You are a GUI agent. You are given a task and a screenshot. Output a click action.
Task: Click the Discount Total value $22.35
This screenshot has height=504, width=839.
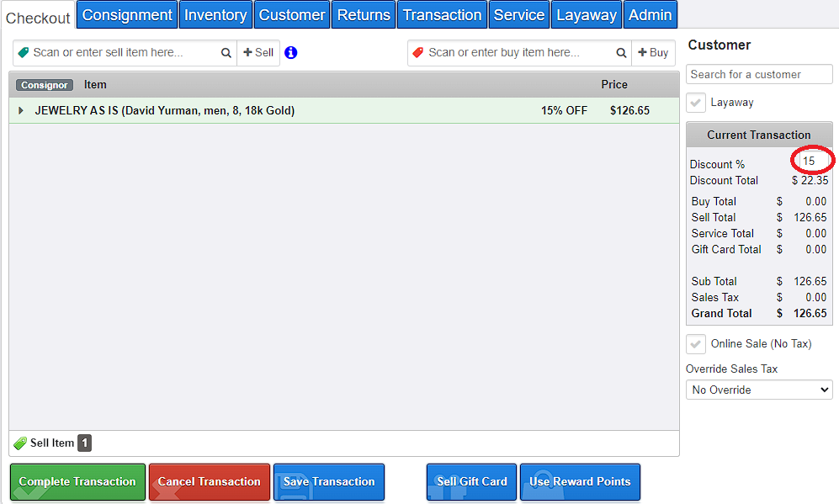point(810,180)
